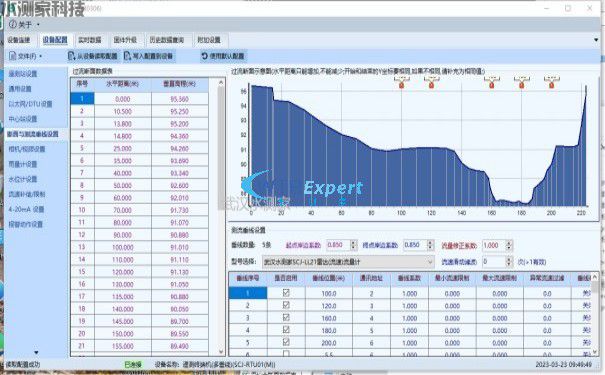Screen dimensions: 605x375
Task: Select 遥测站设置 in the sidebar
Action: [23, 74]
